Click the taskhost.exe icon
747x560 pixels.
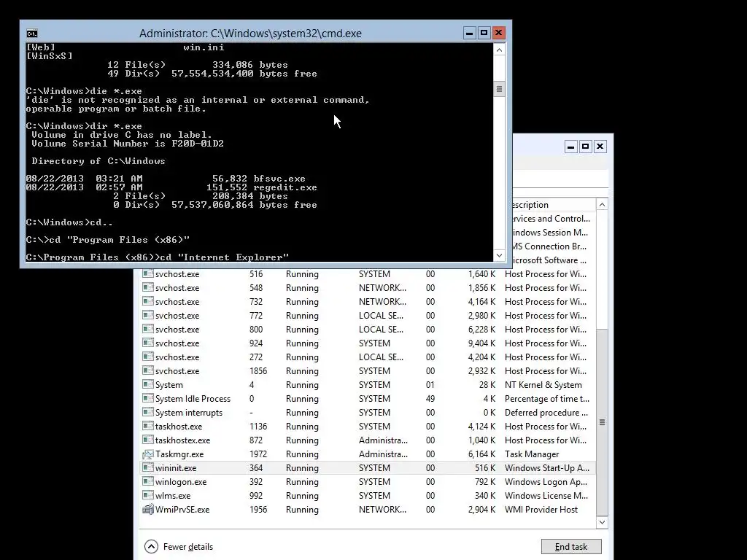pyautogui.click(x=147, y=426)
